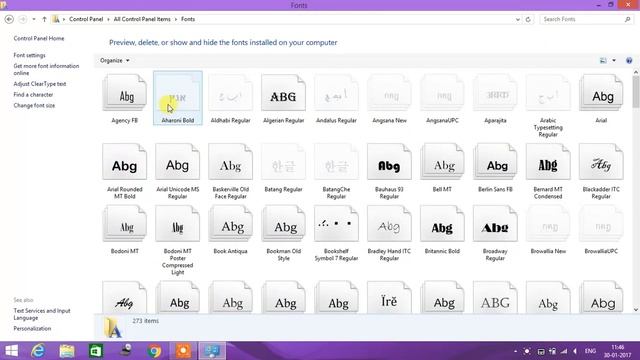Go up one folder level
This screenshot has width=640, height=360.
[x=44, y=19]
